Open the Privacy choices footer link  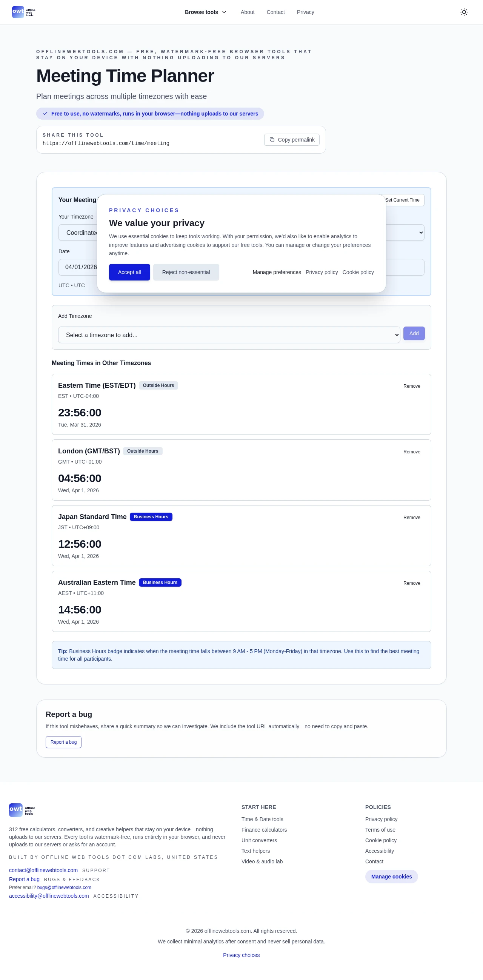click(241, 955)
